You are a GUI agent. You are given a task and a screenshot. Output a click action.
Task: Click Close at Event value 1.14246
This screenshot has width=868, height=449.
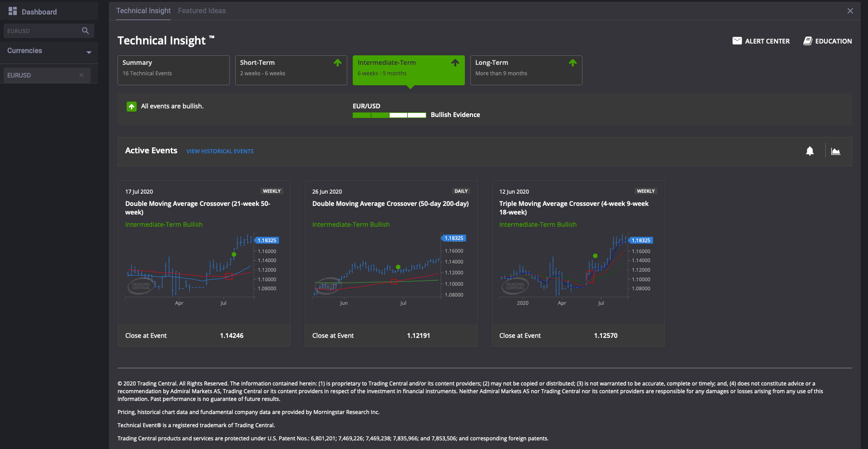[232, 336]
